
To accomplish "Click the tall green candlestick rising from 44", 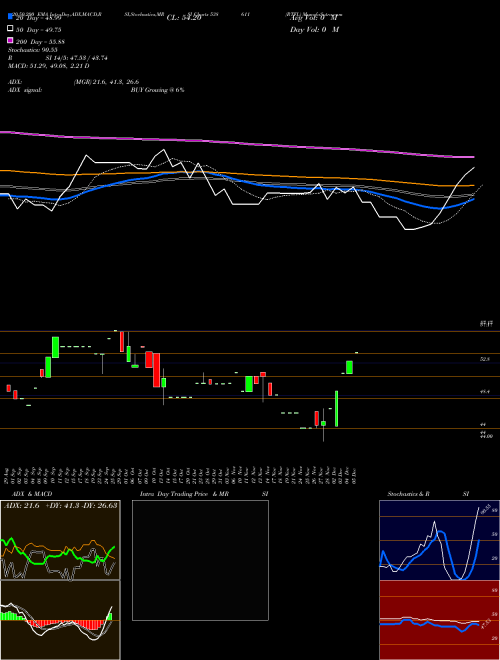I will (337, 409).
